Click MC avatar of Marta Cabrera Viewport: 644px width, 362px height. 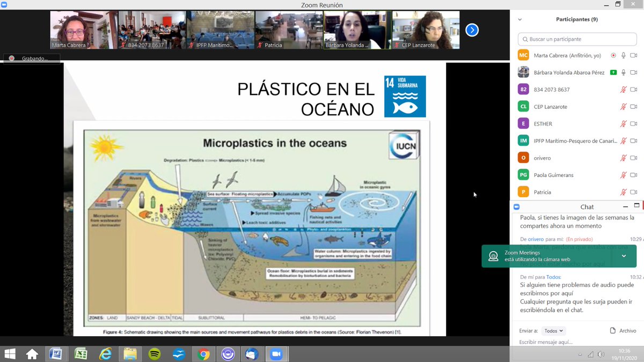(x=524, y=55)
